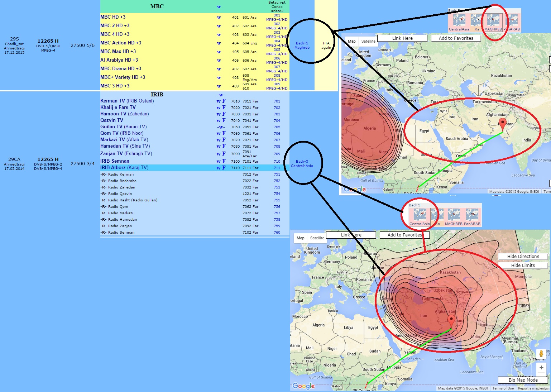Switch the lower map to Satellite view
The height and width of the screenshot is (392, 551).
[x=317, y=238]
